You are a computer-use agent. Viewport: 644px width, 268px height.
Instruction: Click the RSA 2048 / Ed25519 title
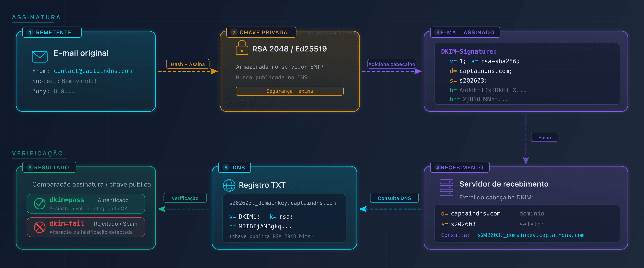point(289,49)
